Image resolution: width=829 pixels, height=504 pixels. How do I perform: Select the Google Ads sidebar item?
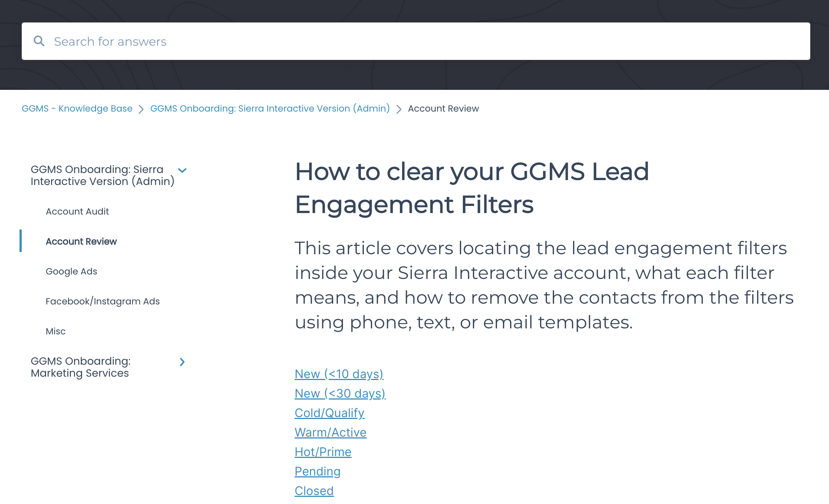point(72,271)
